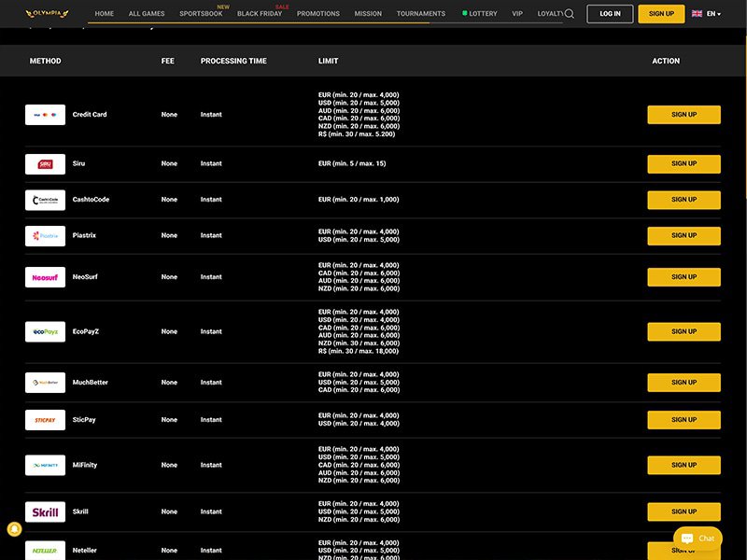Click Sign Up in Skrill row
The width and height of the screenshot is (747, 560).
tap(684, 511)
